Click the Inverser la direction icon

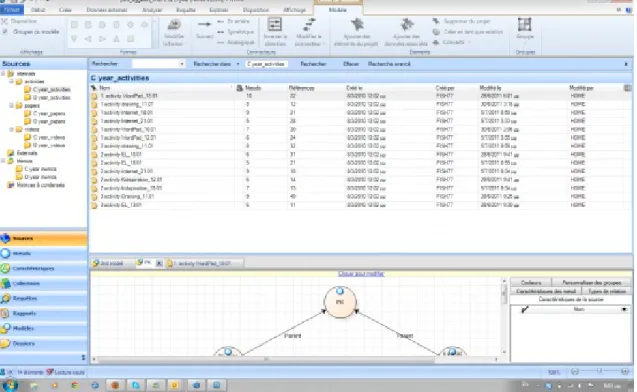point(275,24)
